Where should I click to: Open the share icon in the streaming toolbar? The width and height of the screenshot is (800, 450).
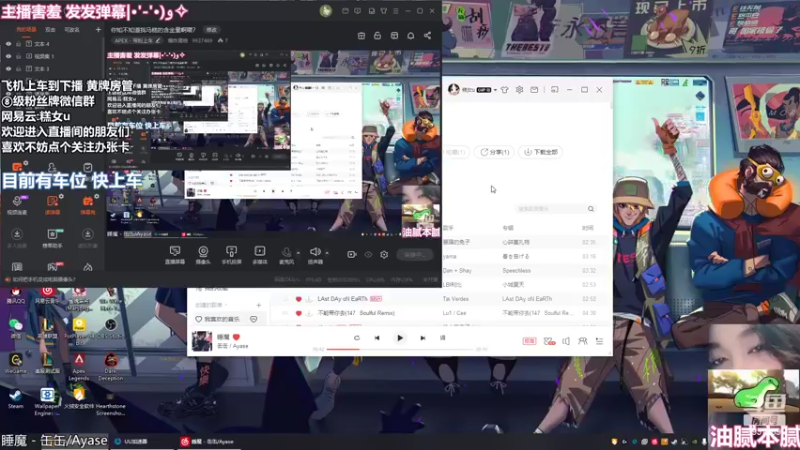[x=427, y=36]
